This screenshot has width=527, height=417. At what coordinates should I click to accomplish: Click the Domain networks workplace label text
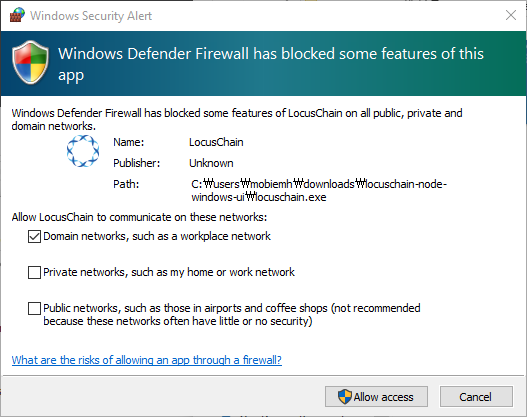pos(157,236)
